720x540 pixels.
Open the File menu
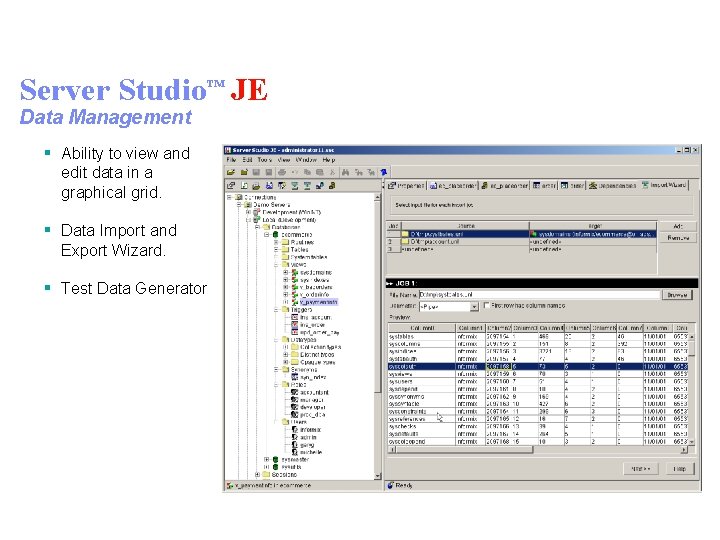[231, 160]
